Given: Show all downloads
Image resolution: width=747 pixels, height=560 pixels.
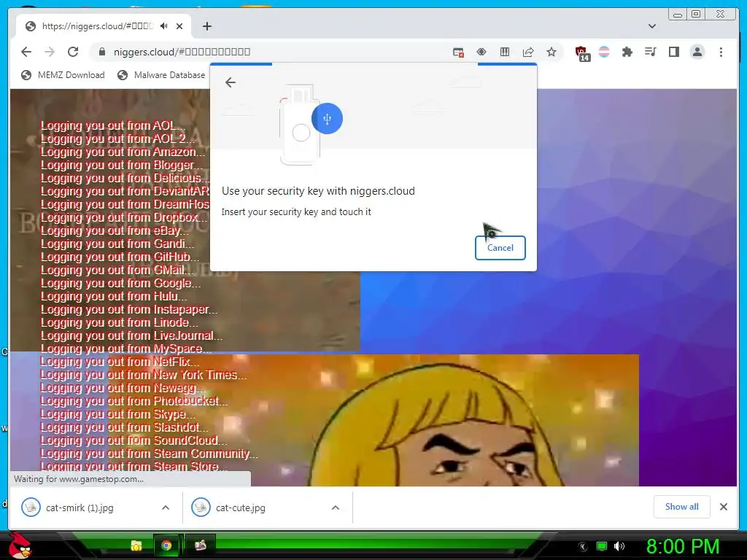Looking at the screenshot, I should coord(682,507).
